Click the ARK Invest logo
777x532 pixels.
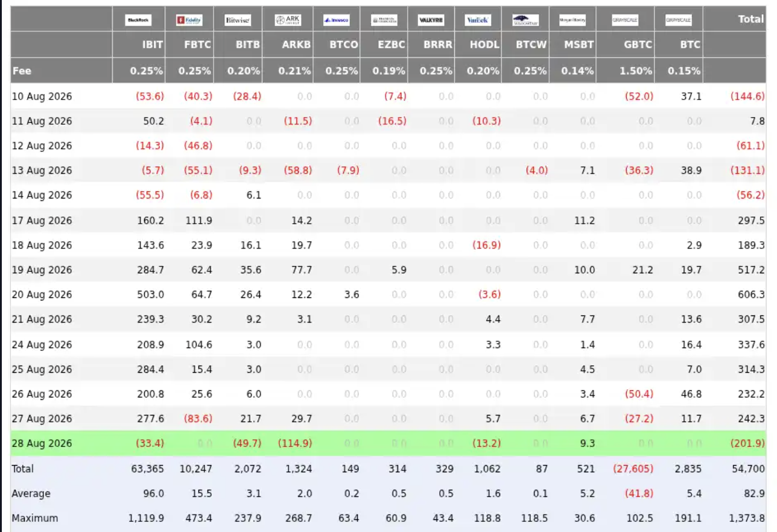pyautogui.click(x=288, y=21)
